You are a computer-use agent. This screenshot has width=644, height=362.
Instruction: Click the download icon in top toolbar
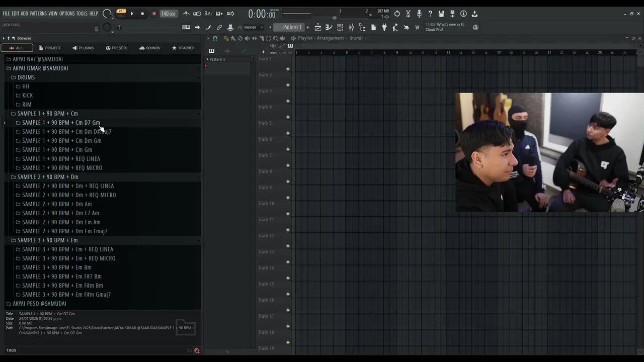[x=474, y=14]
